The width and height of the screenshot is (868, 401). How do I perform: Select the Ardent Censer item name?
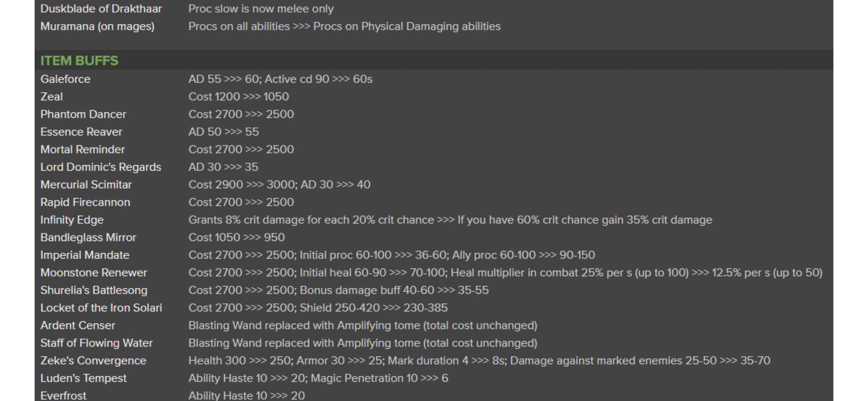point(77,326)
